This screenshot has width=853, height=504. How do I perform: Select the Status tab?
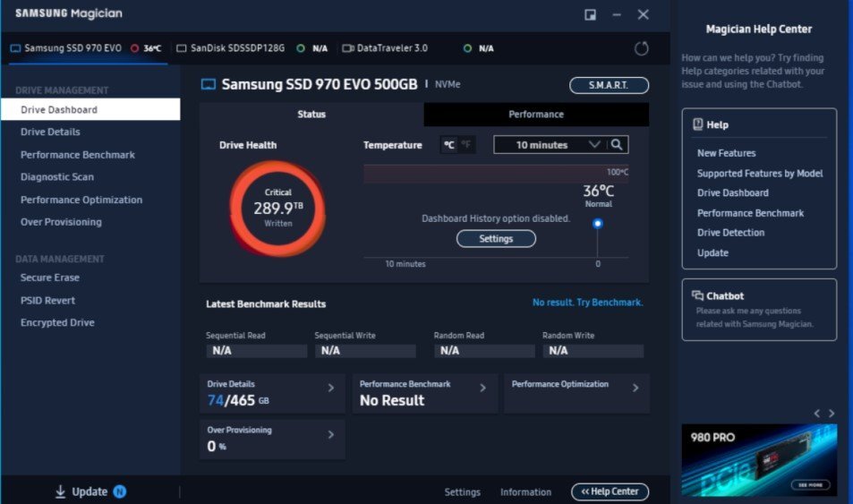tap(311, 115)
